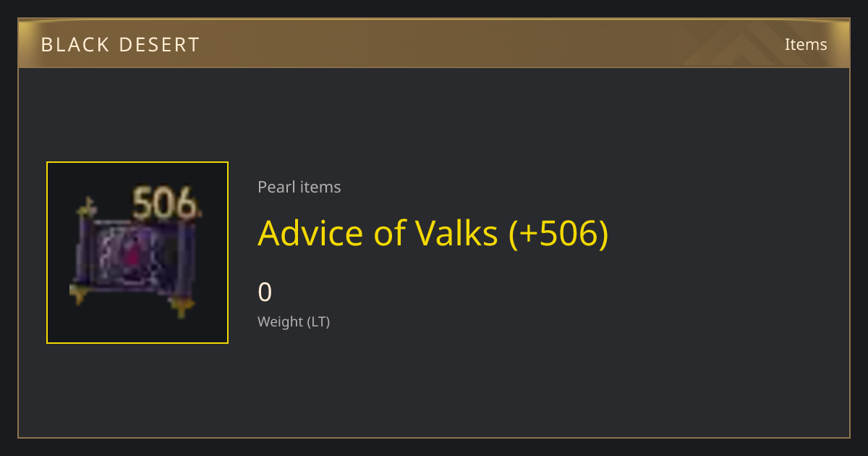
Task: Click the Advice of Valks (+506) title
Action: [433, 233]
